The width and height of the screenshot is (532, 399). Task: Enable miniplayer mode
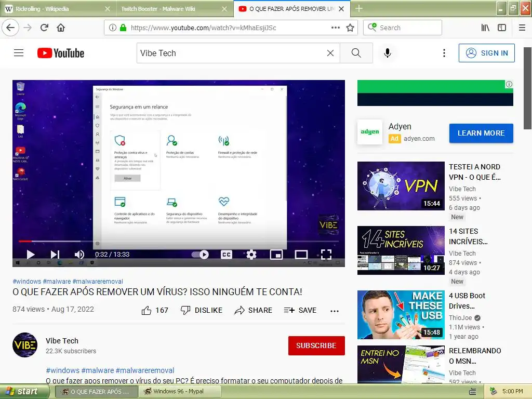coord(276,255)
